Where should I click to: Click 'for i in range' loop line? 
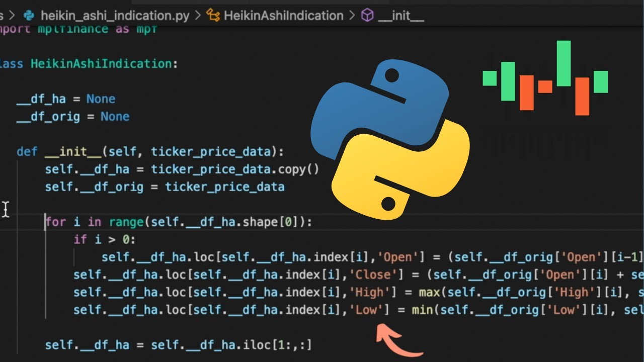[179, 222]
